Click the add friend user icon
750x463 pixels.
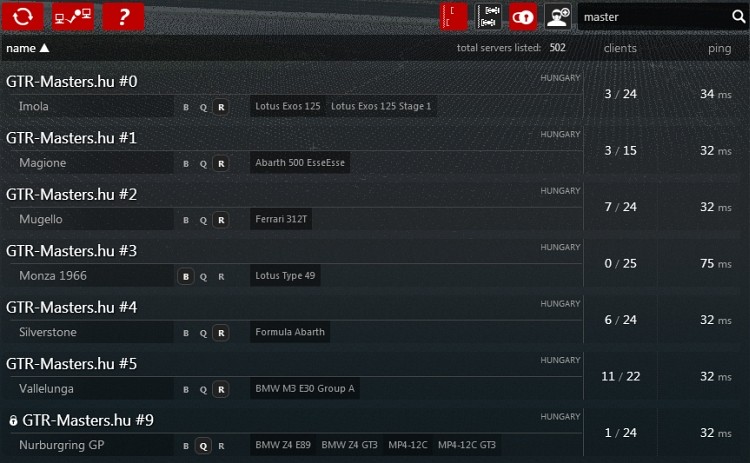coord(558,16)
